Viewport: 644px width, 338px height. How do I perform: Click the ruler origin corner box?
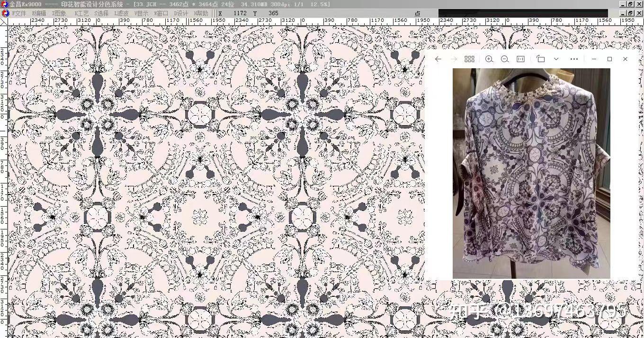click(x=3, y=22)
